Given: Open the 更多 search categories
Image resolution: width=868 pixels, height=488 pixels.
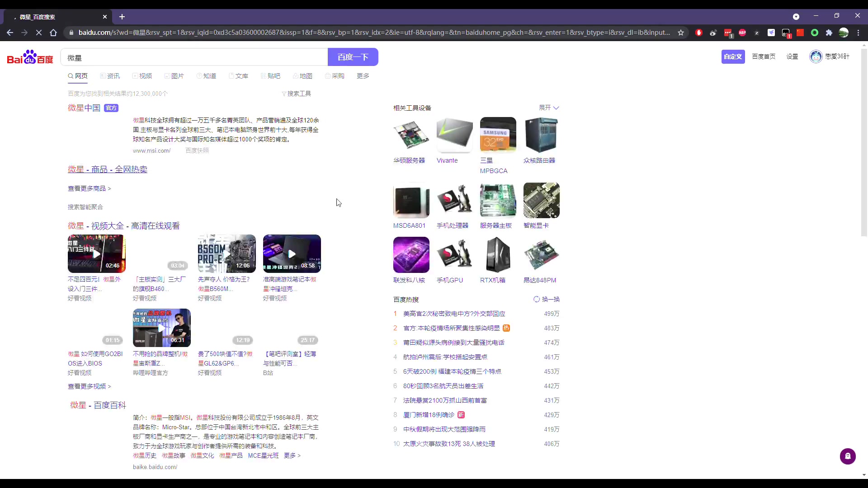Looking at the screenshot, I should 363,76.
